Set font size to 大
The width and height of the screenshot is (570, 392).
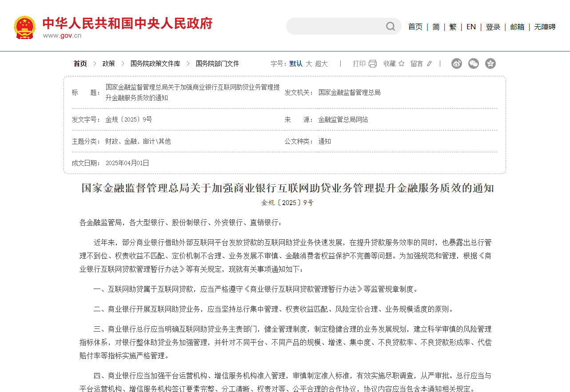click(x=309, y=64)
